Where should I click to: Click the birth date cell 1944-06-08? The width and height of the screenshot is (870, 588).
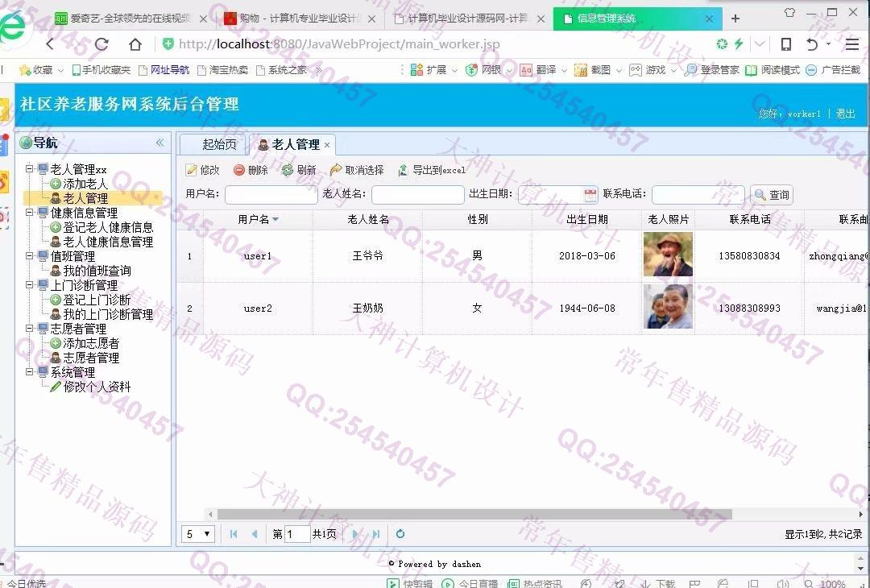[x=587, y=308]
